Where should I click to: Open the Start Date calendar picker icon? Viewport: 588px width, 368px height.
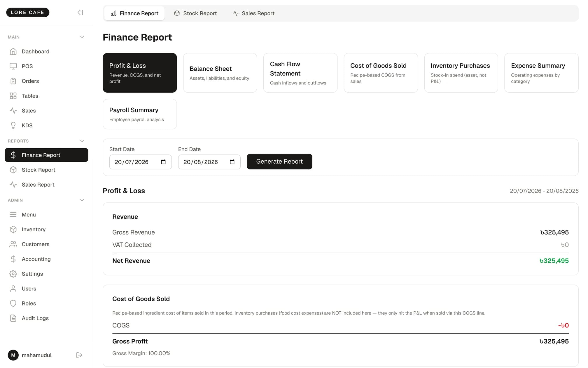point(163,162)
